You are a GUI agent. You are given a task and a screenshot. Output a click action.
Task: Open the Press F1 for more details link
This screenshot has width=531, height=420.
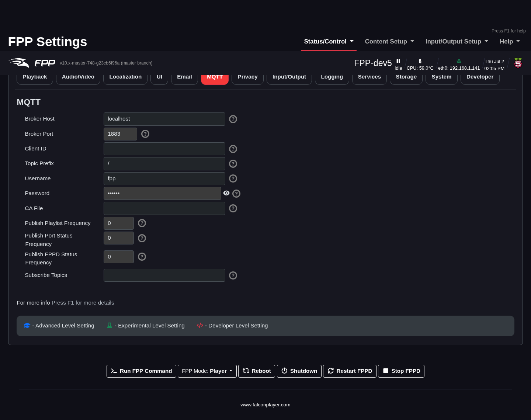[83, 303]
